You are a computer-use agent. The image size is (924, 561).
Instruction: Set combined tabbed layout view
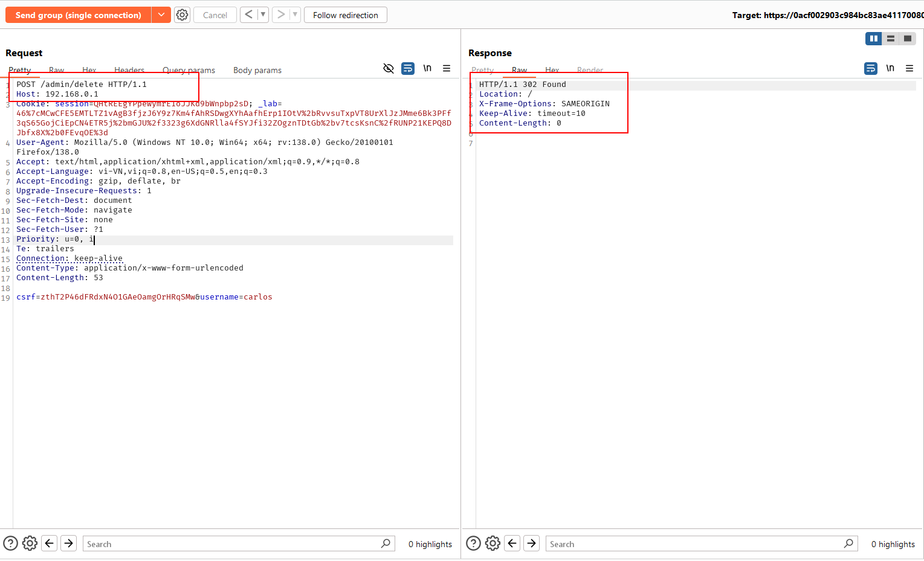908,39
